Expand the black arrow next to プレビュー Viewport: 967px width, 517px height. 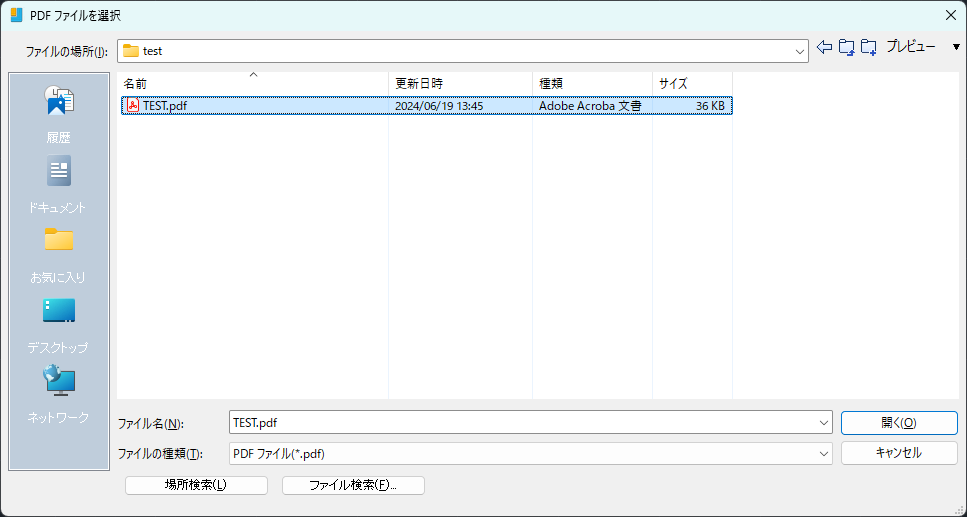click(x=957, y=47)
